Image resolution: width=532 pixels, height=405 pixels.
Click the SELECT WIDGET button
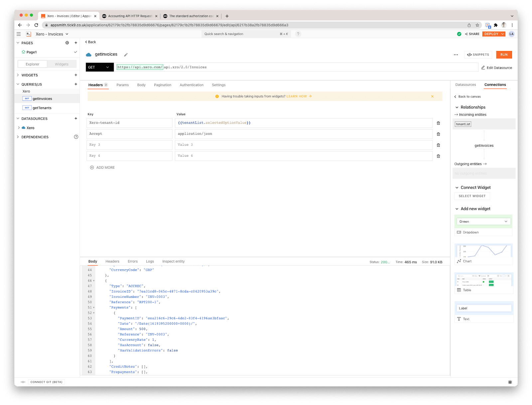tap(472, 196)
